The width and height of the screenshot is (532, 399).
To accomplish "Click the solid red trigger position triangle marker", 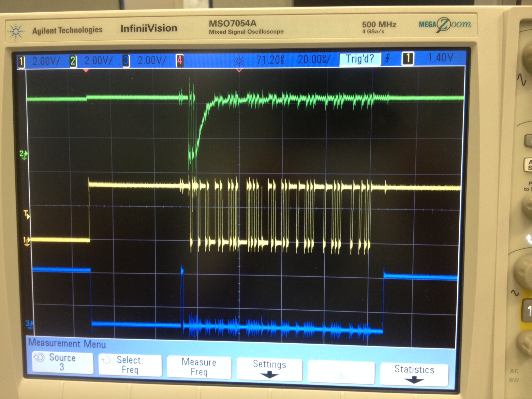I will coord(86,70).
